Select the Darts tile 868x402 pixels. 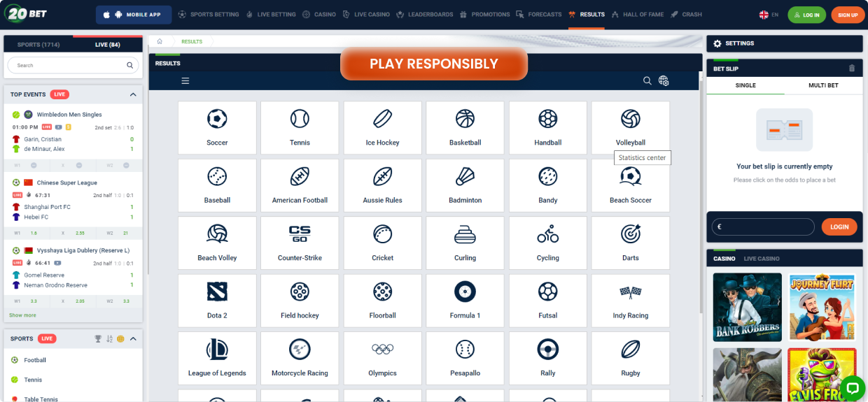tap(630, 243)
